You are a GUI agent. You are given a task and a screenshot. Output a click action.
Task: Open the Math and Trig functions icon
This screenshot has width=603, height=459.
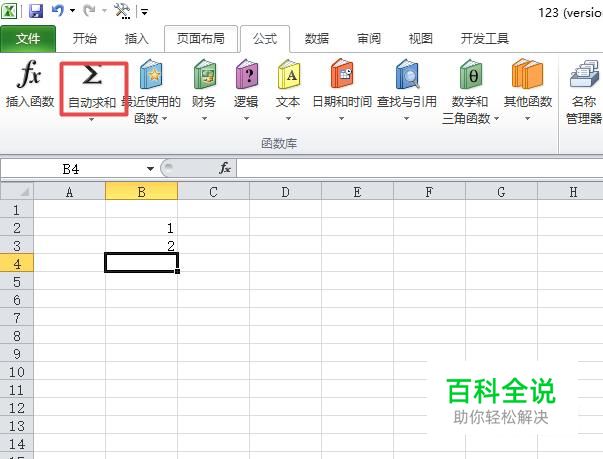pos(470,74)
